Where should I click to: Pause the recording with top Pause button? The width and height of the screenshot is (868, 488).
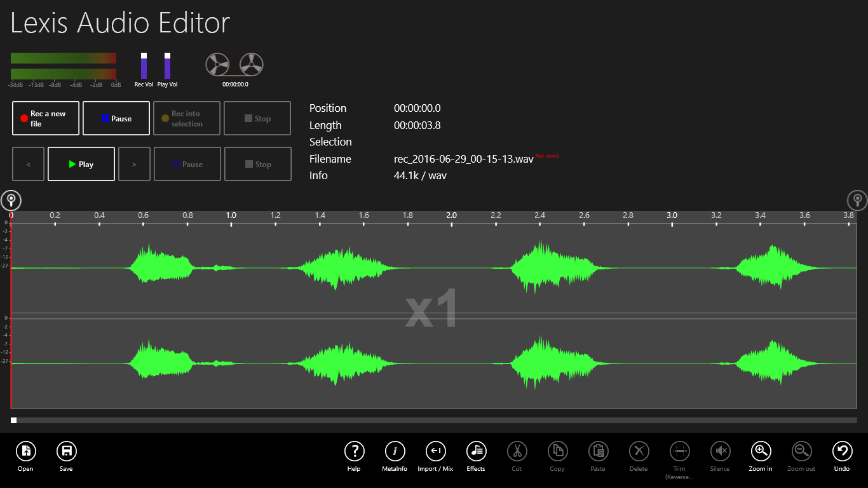[x=116, y=118]
